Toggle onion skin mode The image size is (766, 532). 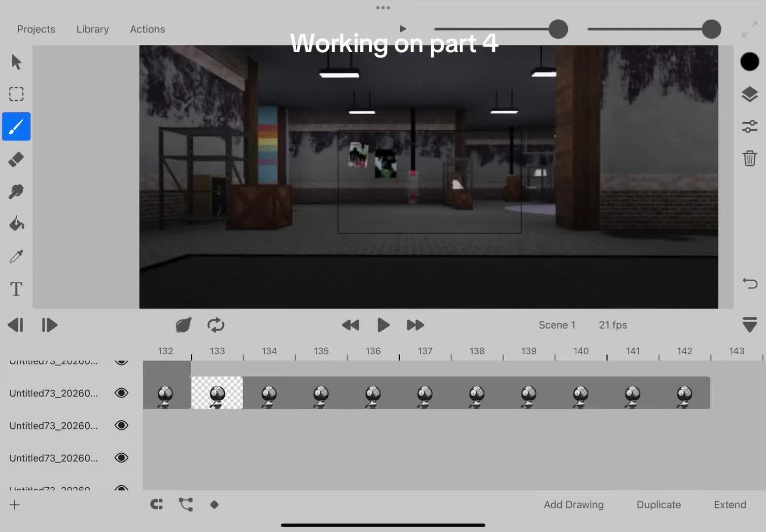[x=183, y=325]
